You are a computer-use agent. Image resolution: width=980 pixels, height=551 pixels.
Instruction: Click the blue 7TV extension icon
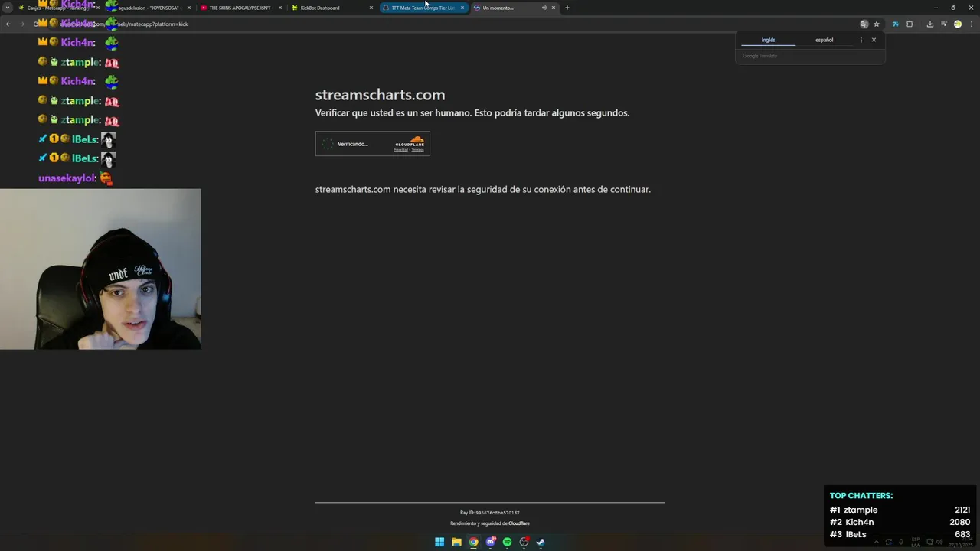[x=895, y=24]
